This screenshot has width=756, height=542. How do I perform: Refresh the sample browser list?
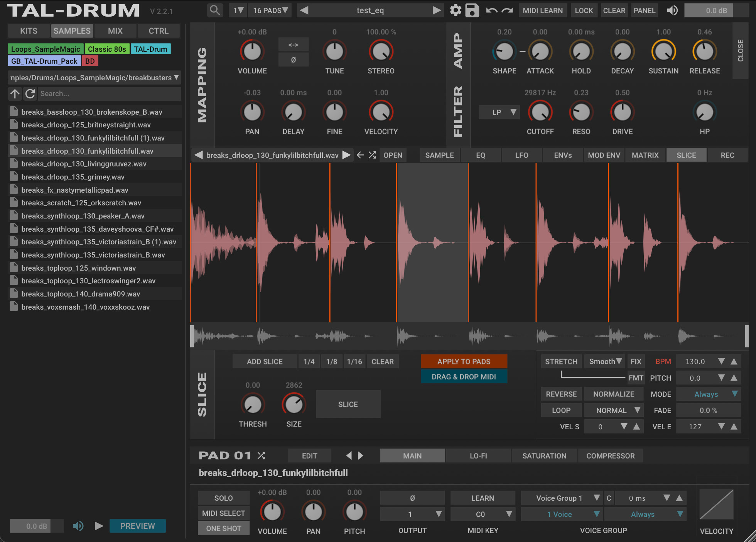pyautogui.click(x=30, y=93)
